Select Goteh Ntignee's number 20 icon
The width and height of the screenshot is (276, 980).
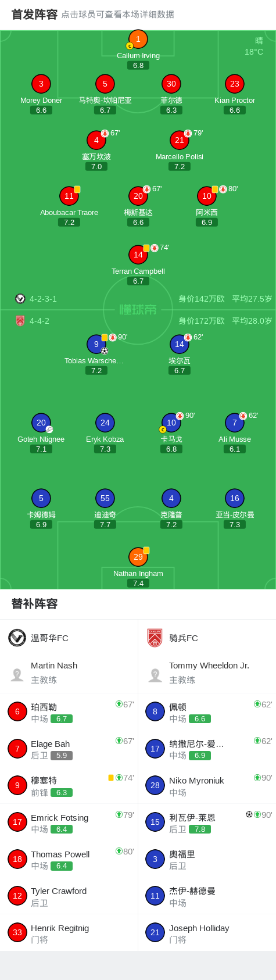(41, 423)
